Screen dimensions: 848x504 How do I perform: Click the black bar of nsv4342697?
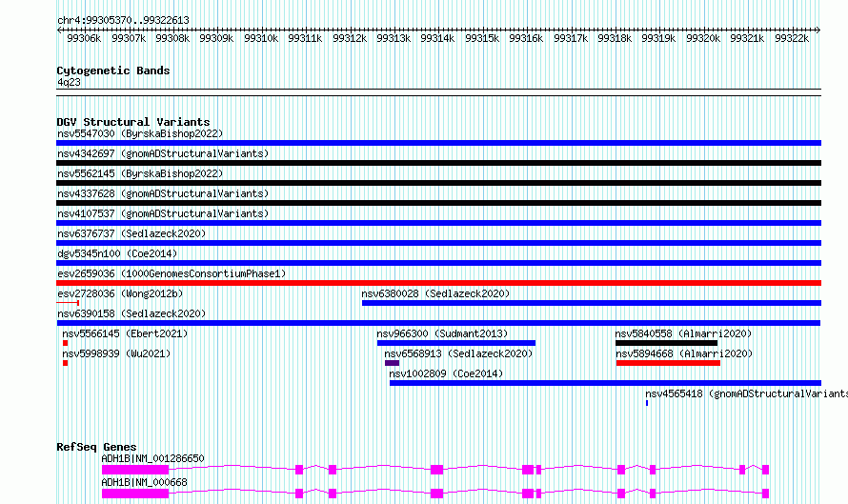coord(438,163)
